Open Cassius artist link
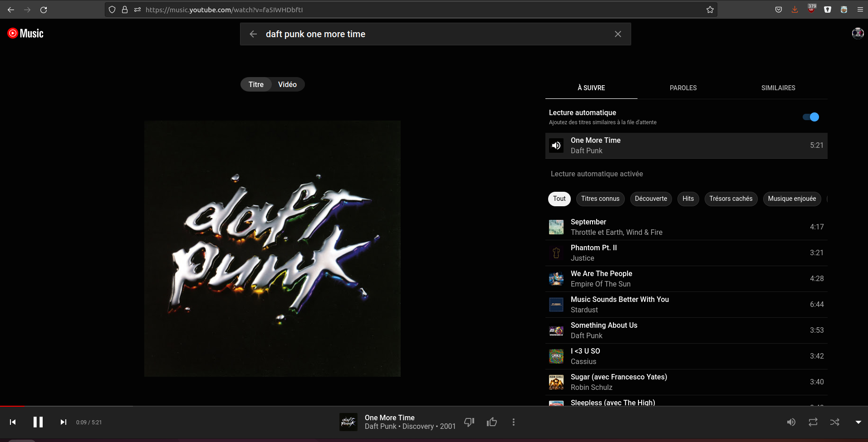 click(x=583, y=361)
